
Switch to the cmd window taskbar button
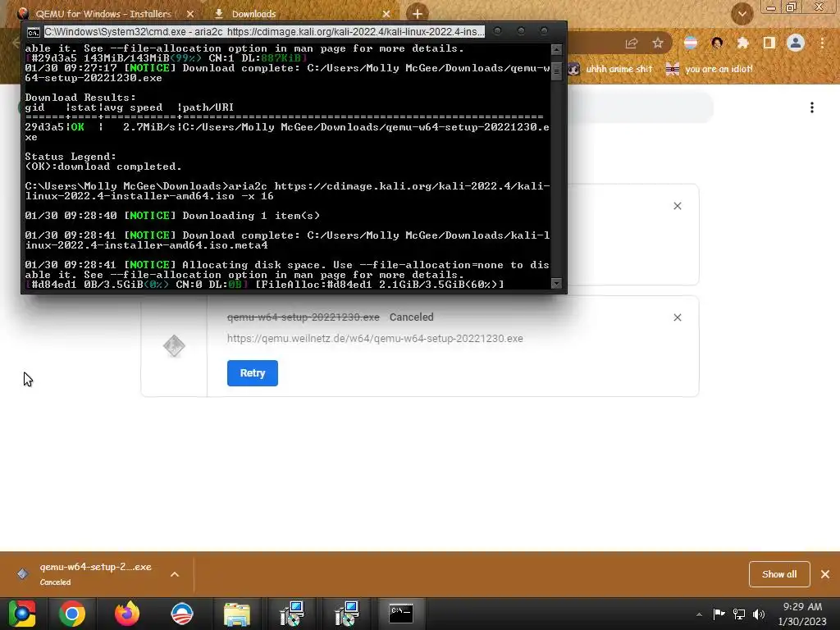pyautogui.click(x=401, y=614)
